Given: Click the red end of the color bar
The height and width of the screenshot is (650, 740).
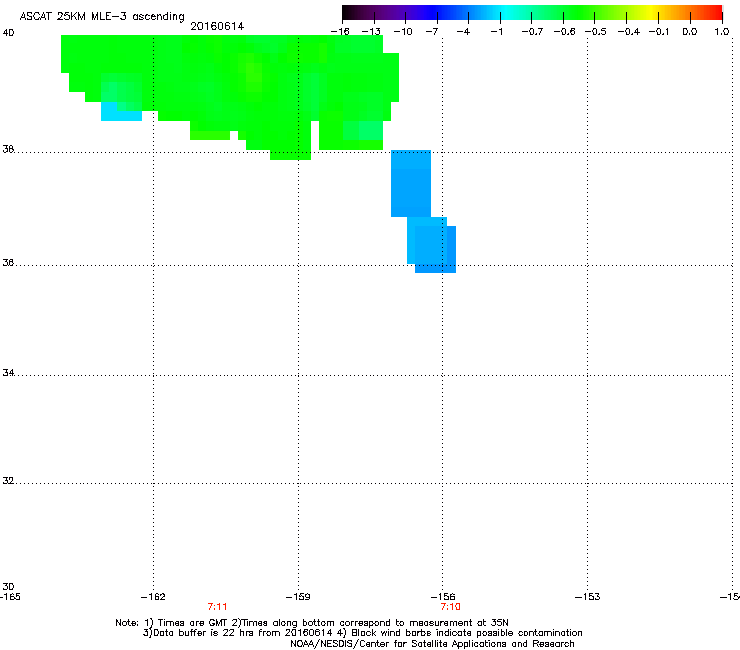Looking at the screenshot, I should point(713,13).
